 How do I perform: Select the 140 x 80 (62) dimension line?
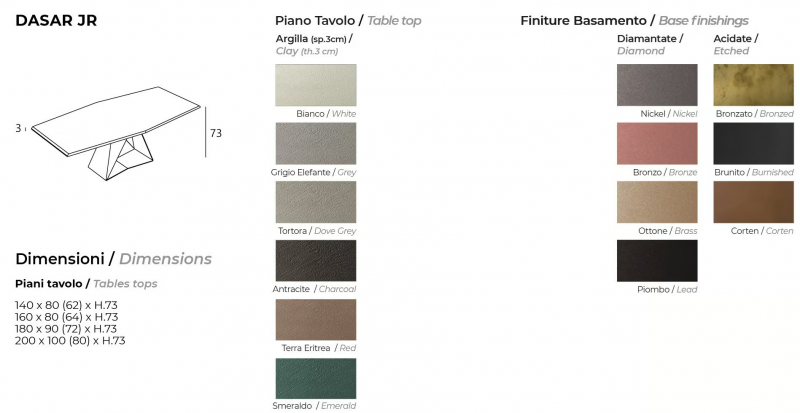point(66,305)
